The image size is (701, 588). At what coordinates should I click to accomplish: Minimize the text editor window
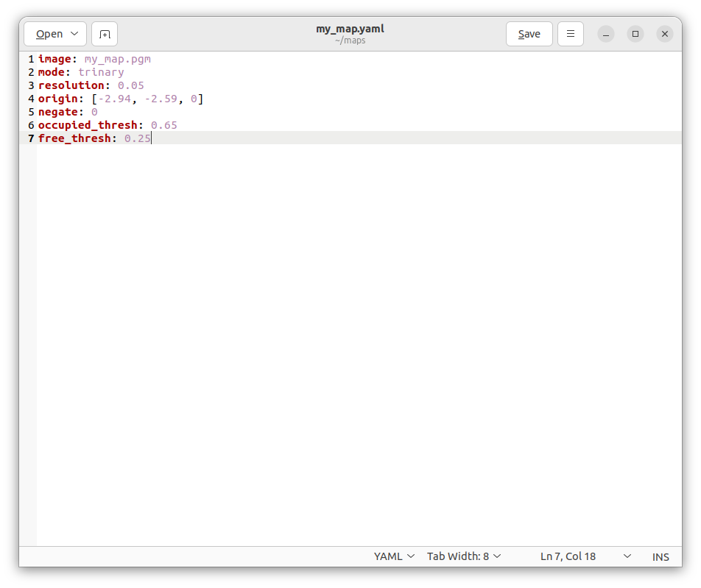(606, 34)
